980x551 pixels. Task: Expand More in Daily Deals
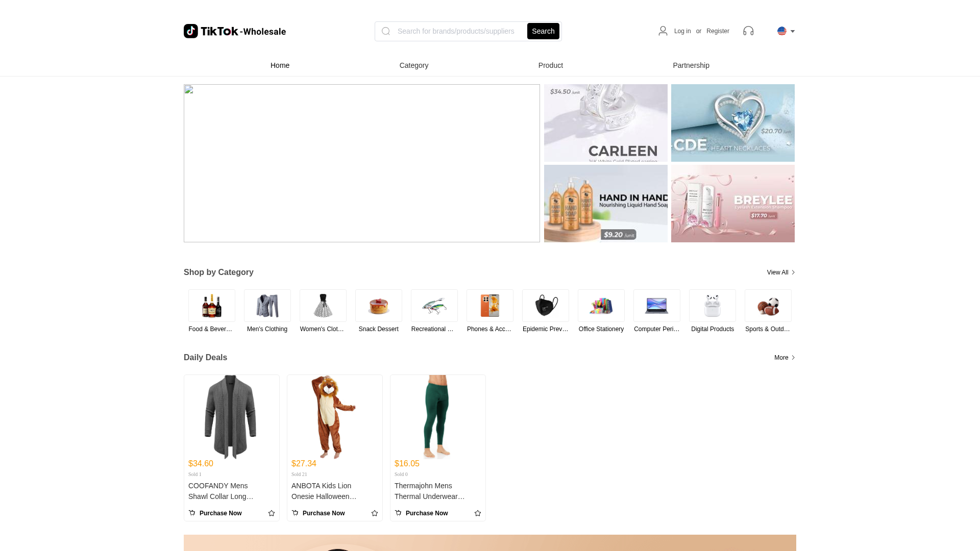pyautogui.click(x=785, y=358)
